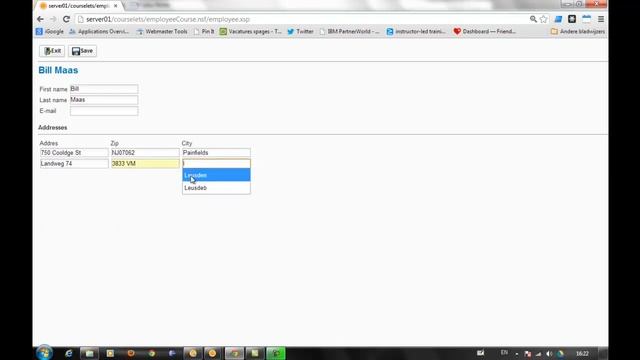Bookmark this page with the star icon
Screen dimensions: 640x360
click(x=544, y=19)
